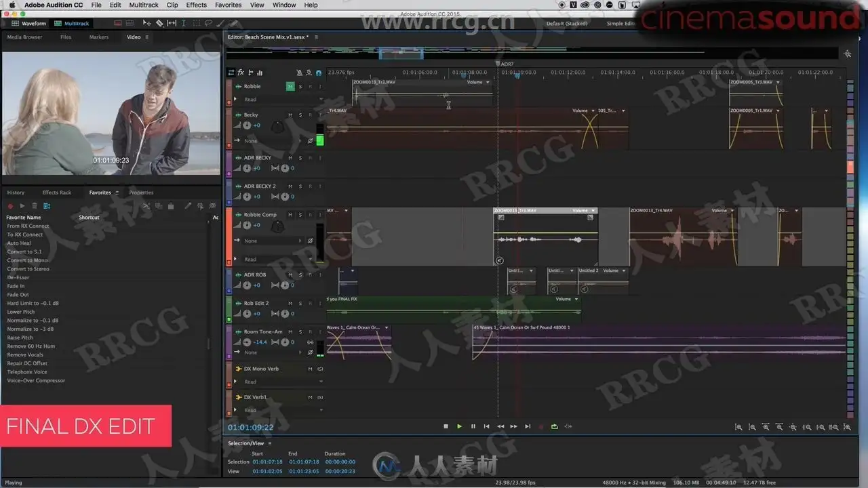Mute the Robbie Comp track
This screenshot has width=868, height=488.
(290, 214)
